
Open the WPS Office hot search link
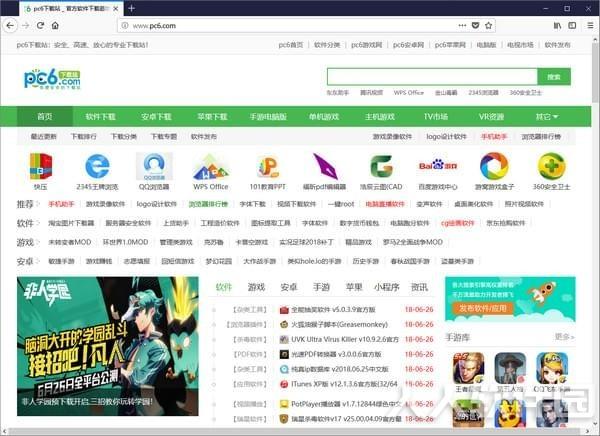point(409,93)
